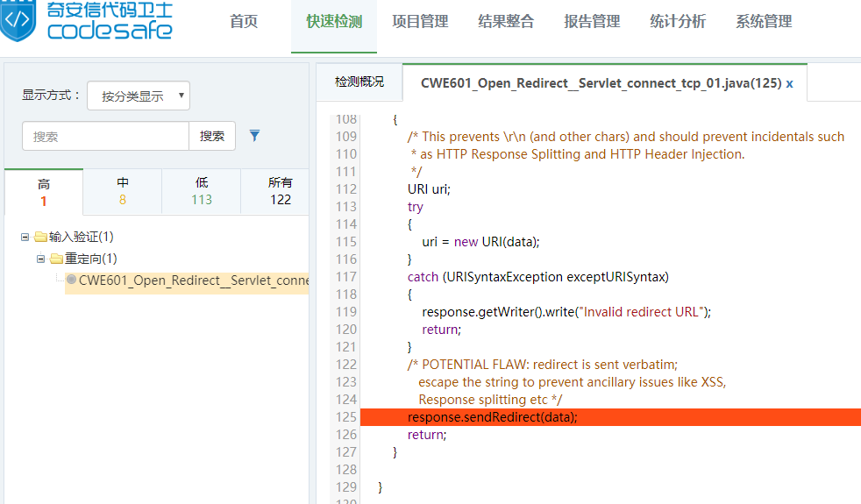
Task: Show low severity (低) results tab
Action: [x=202, y=192]
